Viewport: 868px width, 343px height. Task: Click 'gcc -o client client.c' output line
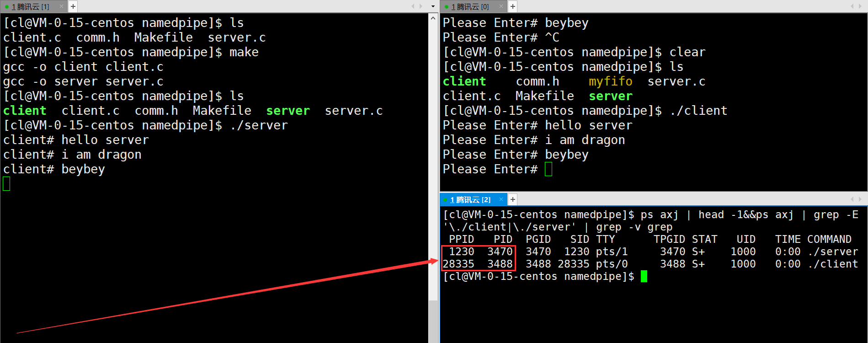(x=83, y=67)
